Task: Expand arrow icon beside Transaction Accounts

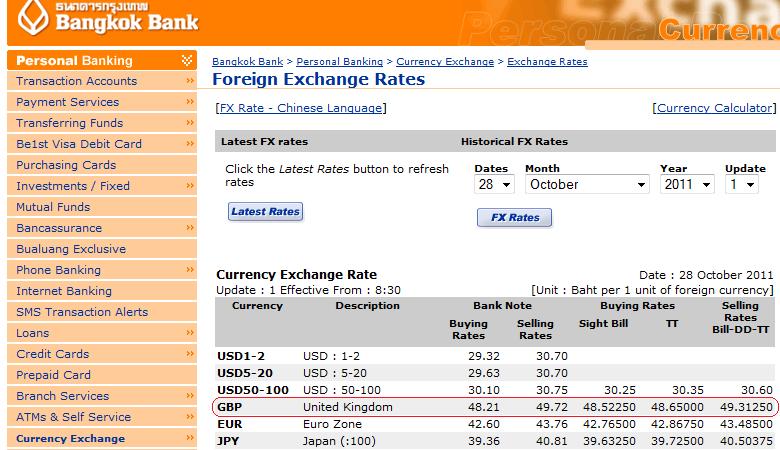Action: (190, 81)
